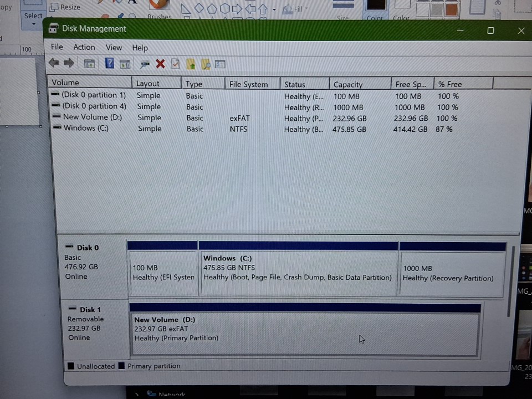Choose the orange palette color in Paint

(451, 9)
